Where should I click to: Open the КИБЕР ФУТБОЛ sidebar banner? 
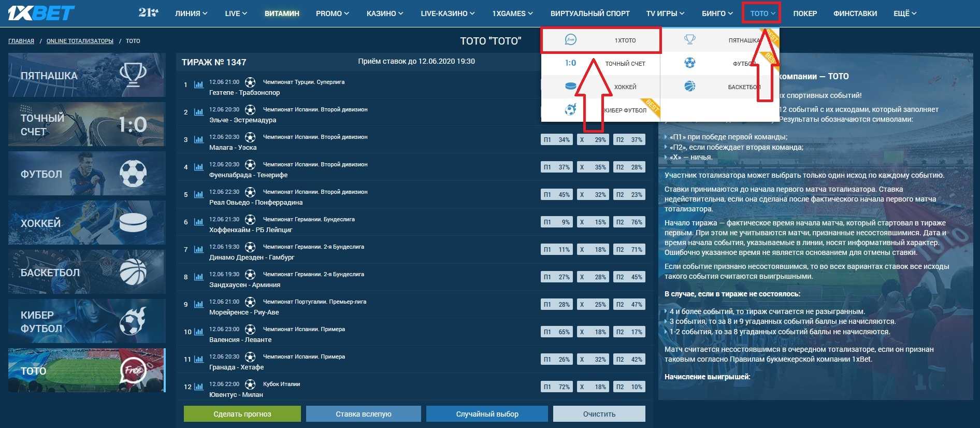[87, 321]
